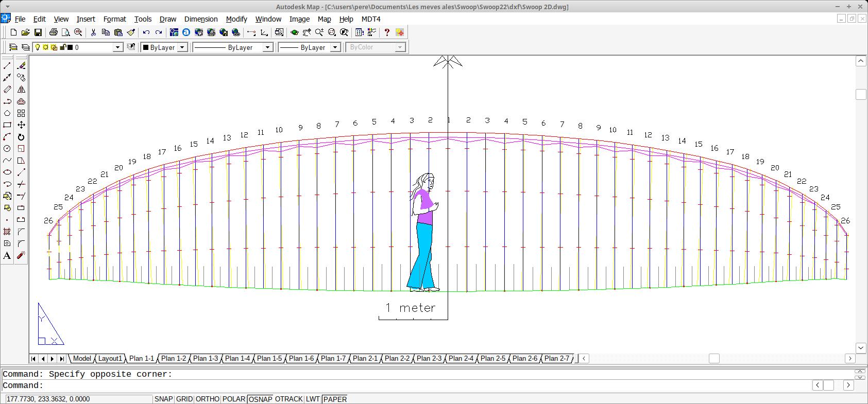Pick the Rectangle draw tool
The height and width of the screenshot is (404, 868).
coord(7,125)
